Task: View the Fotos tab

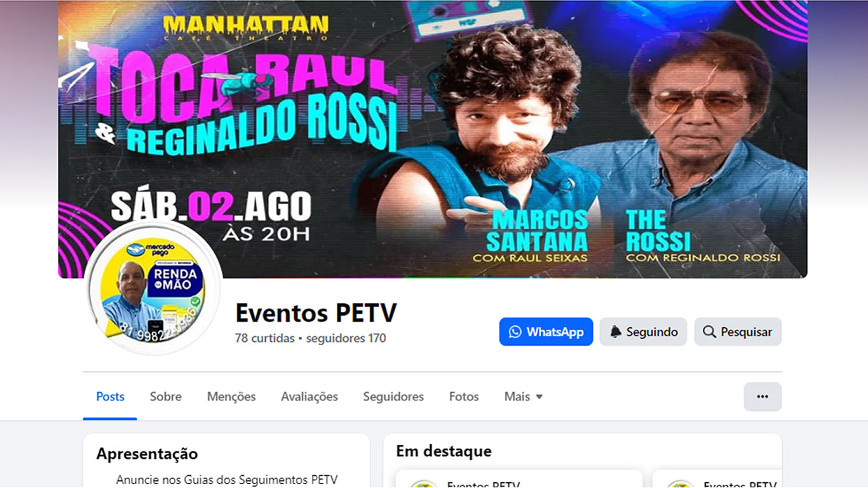Action: coord(464,396)
